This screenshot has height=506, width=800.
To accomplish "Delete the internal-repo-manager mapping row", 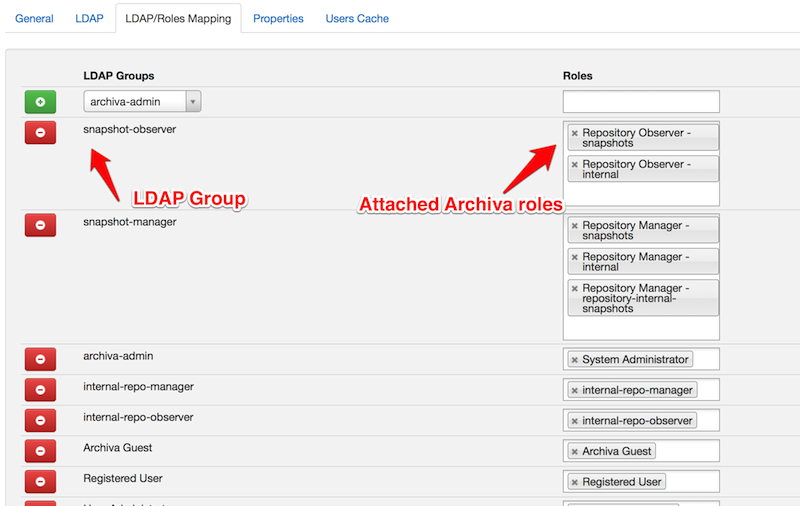I will point(40,390).
